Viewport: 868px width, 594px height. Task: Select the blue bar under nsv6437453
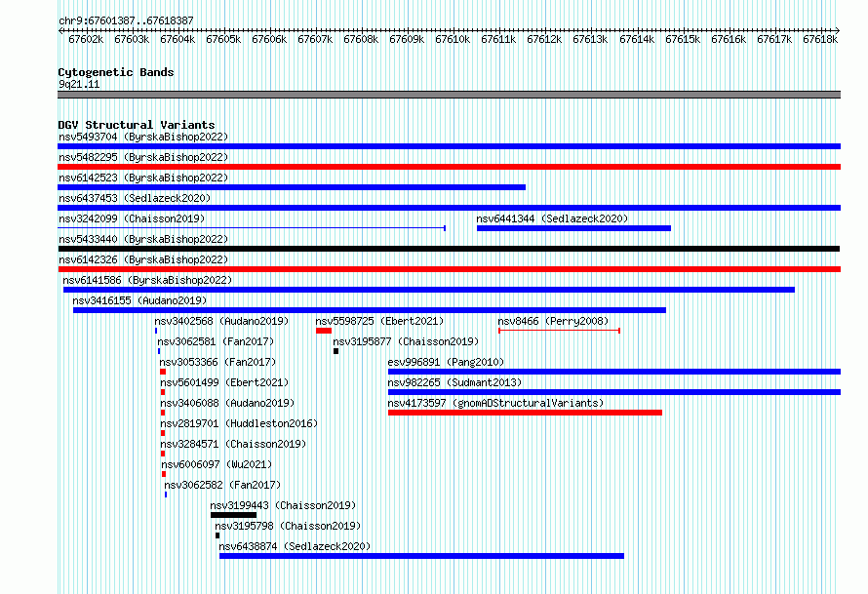[x=449, y=208]
